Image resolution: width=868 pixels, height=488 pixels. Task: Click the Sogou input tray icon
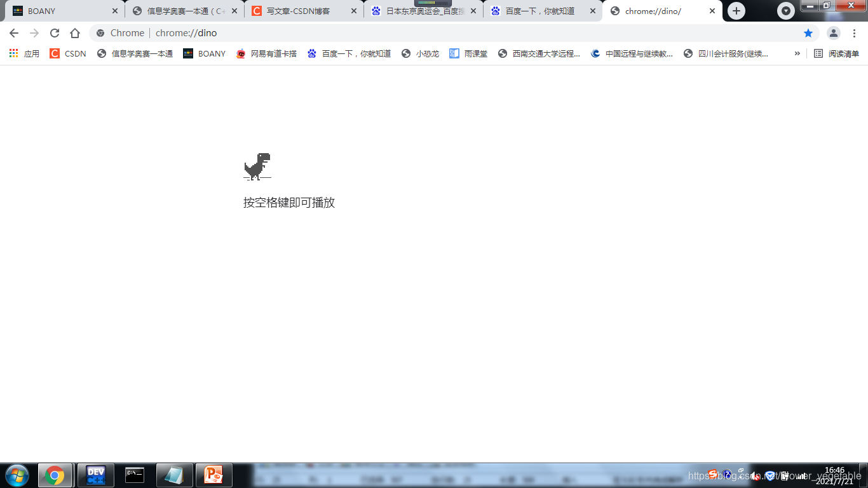(712, 475)
